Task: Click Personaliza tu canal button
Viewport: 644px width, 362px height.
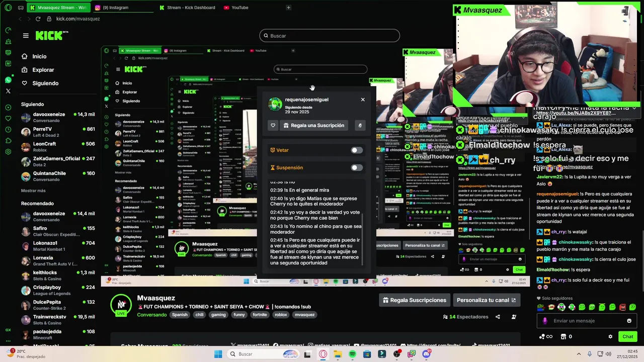Action: click(x=486, y=300)
